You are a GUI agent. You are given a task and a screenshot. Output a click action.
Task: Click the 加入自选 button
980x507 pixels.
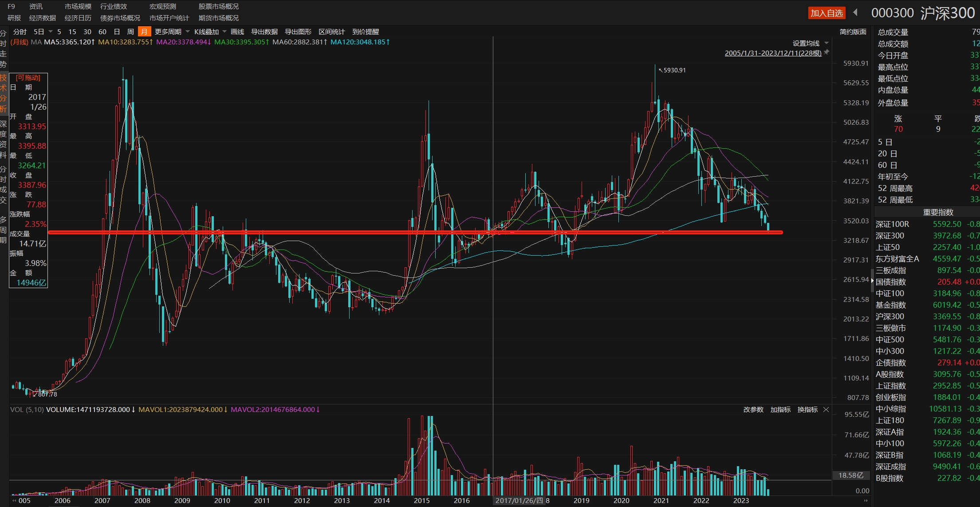827,13
